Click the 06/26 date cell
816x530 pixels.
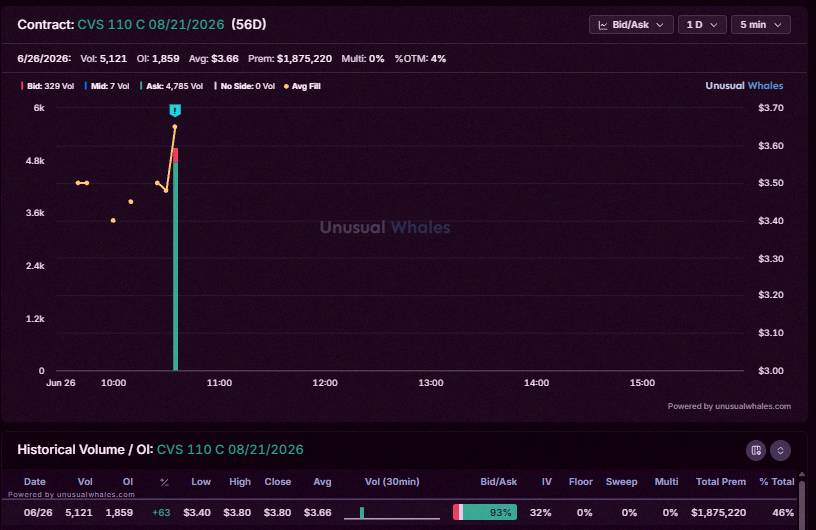[x=38, y=512]
